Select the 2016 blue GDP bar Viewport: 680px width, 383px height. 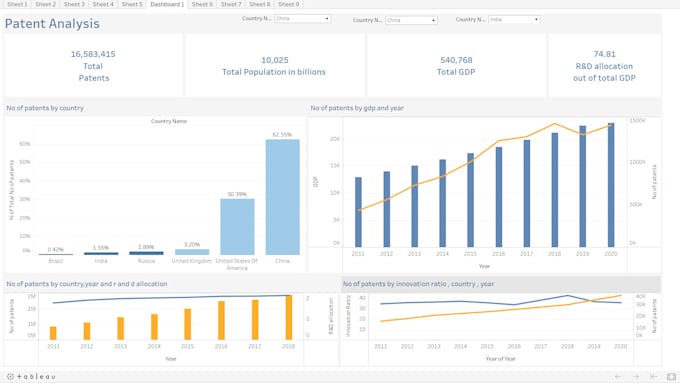[499, 197]
